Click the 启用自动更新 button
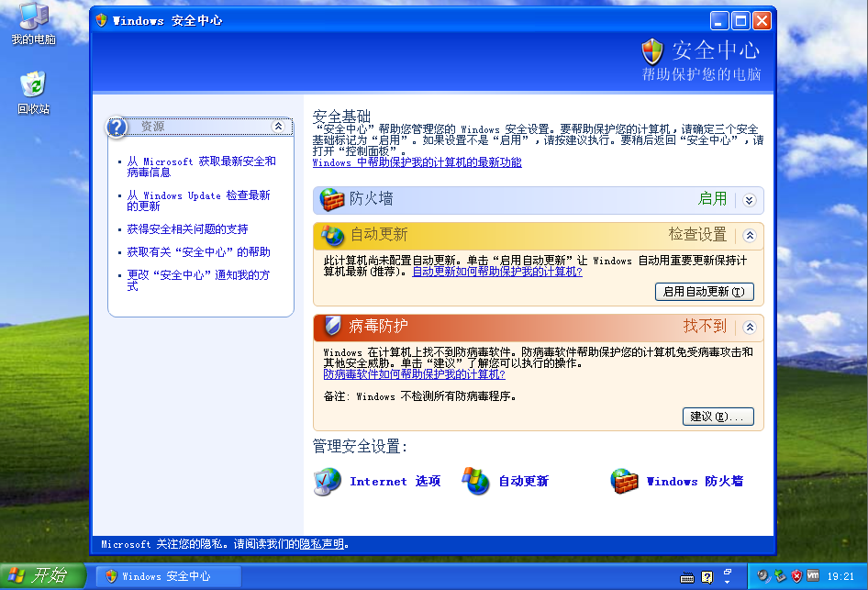The width and height of the screenshot is (868, 590). coord(704,292)
